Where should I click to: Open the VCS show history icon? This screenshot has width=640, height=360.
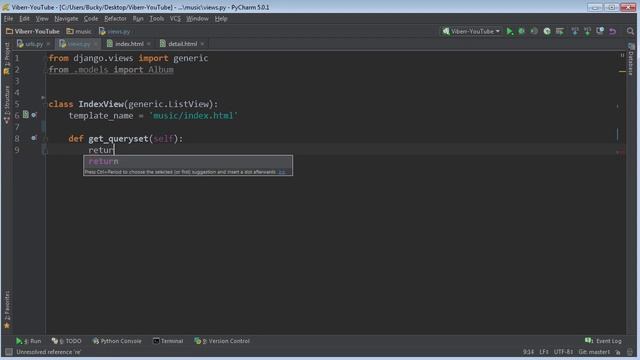(600, 31)
